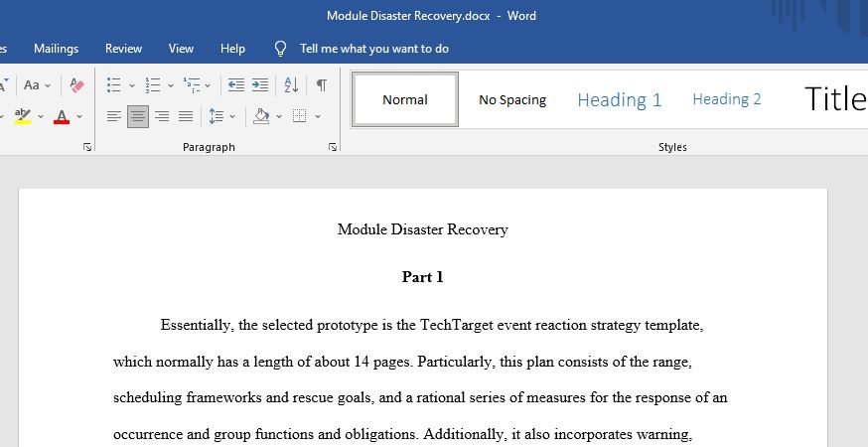Toggle show paragraph marks pilcrow

pyautogui.click(x=321, y=85)
